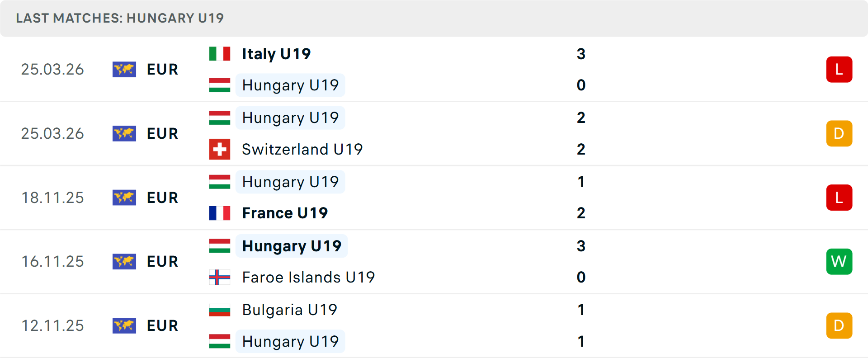
Task: Click the Hungary U19 flag beside Italy match
Action: [219, 85]
